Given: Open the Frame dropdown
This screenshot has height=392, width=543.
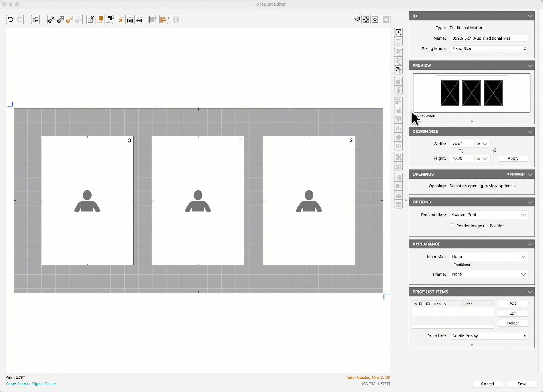Looking at the screenshot, I should (489, 274).
